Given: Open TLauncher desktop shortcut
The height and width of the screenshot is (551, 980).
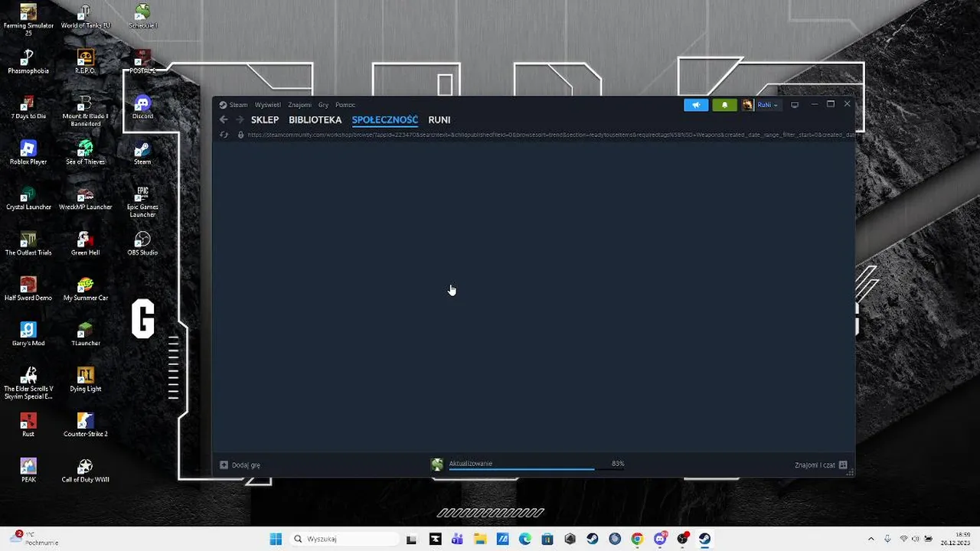Looking at the screenshot, I should click(86, 334).
